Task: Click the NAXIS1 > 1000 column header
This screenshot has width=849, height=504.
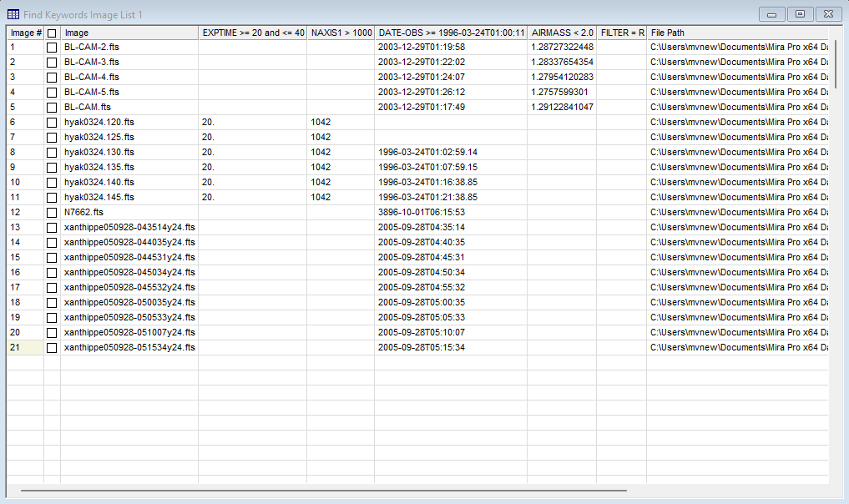Action: pyautogui.click(x=341, y=33)
